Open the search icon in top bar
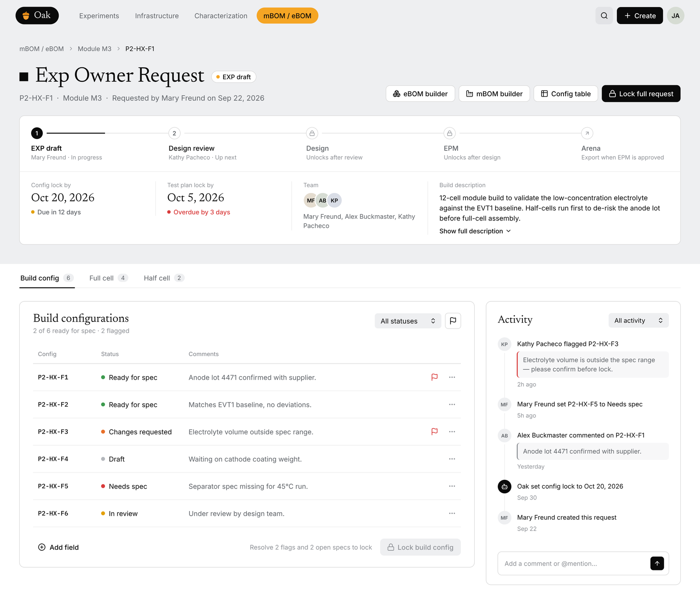This screenshot has height=612, width=700. pos(604,16)
